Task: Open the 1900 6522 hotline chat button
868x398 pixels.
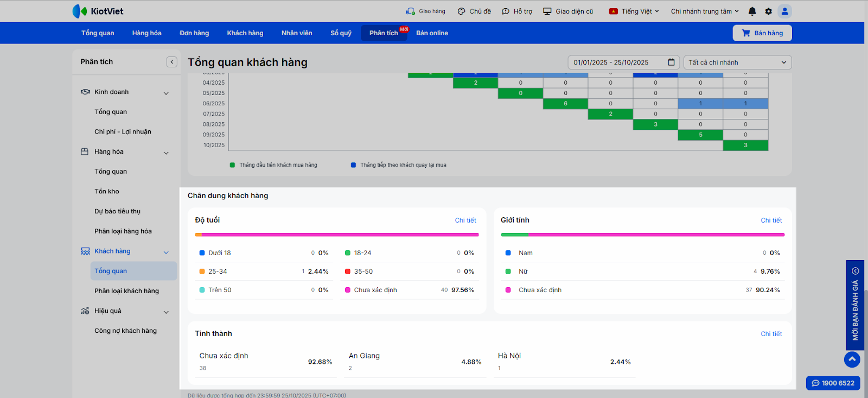Action: point(833,383)
